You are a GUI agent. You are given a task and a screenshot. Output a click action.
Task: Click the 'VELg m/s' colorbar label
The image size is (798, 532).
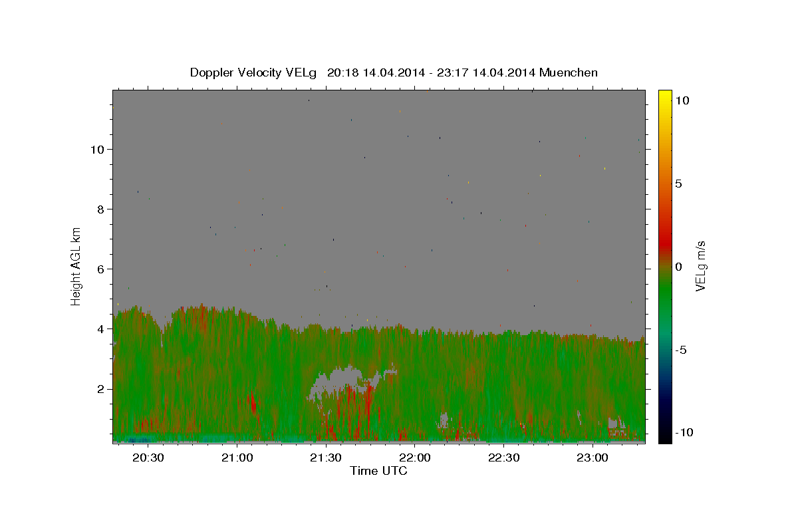(x=700, y=267)
